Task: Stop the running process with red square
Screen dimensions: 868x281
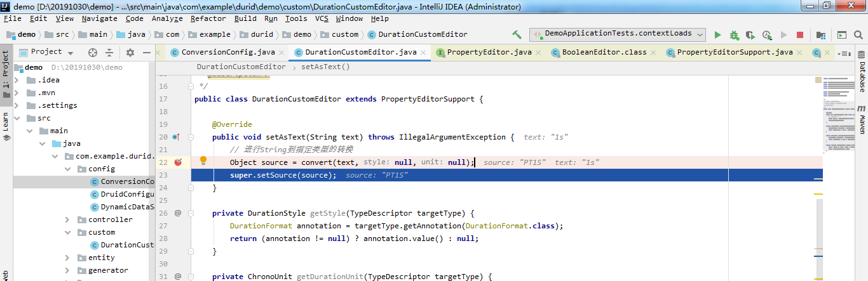Action: click(800, 35)
